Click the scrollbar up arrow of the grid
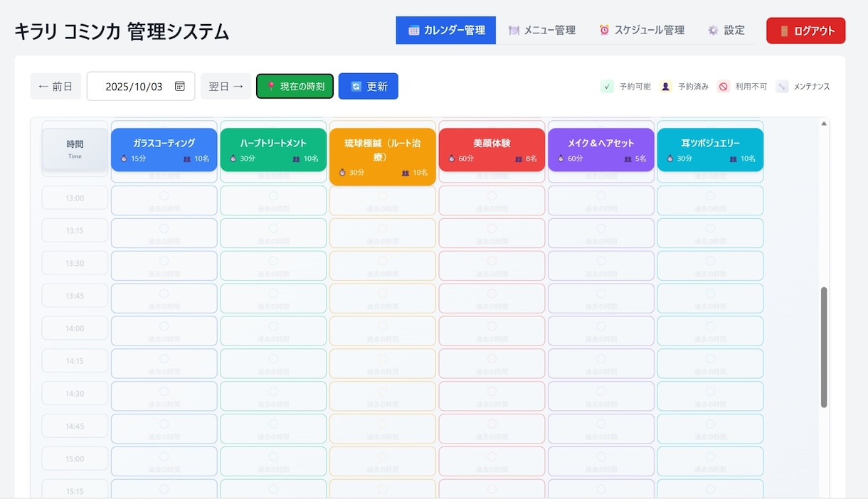Image resolution: width=868 pixels, height=499 pixels. pyautogui.click(x=824, y=124)
